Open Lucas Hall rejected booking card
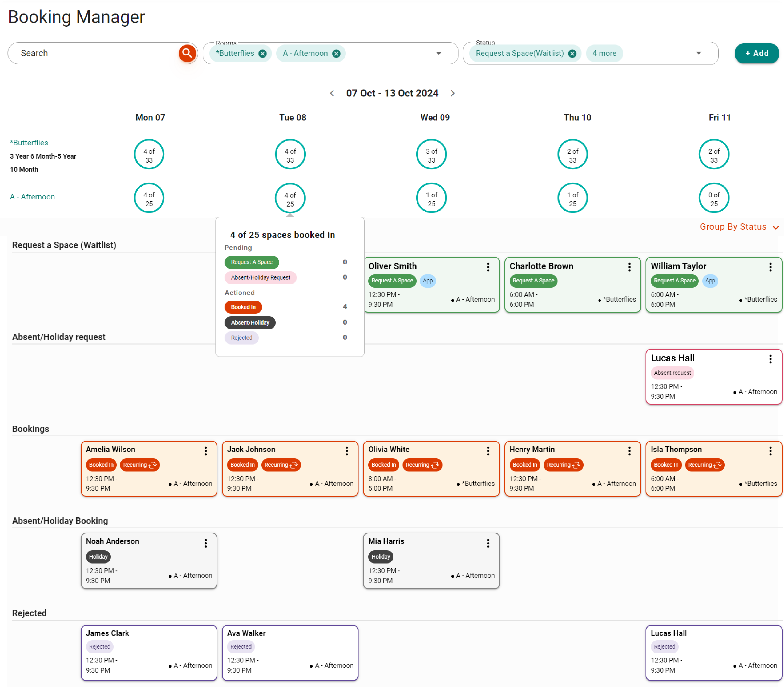 pyautogui.click(x=714, y=653)
